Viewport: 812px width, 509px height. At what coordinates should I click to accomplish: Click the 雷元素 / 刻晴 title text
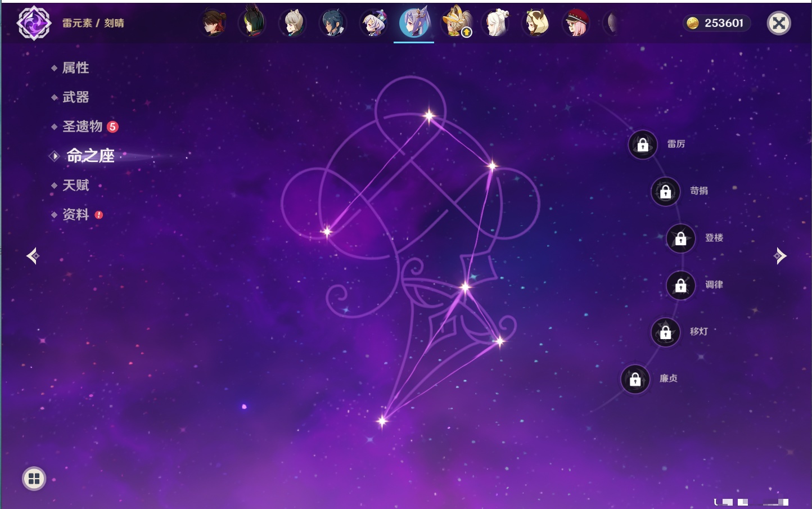click(x=93, y=23)
